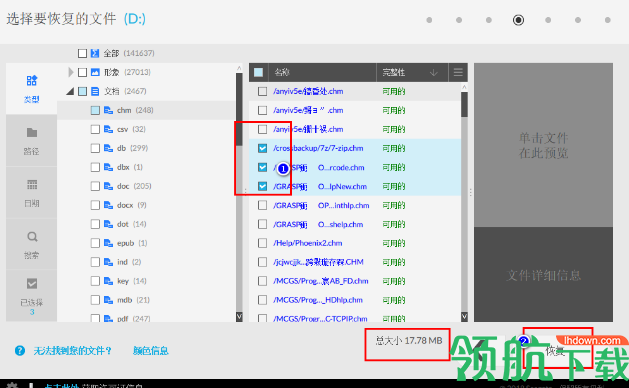Open the color info link
This screenshot has height=388, width=629.
tap(151, 351)
